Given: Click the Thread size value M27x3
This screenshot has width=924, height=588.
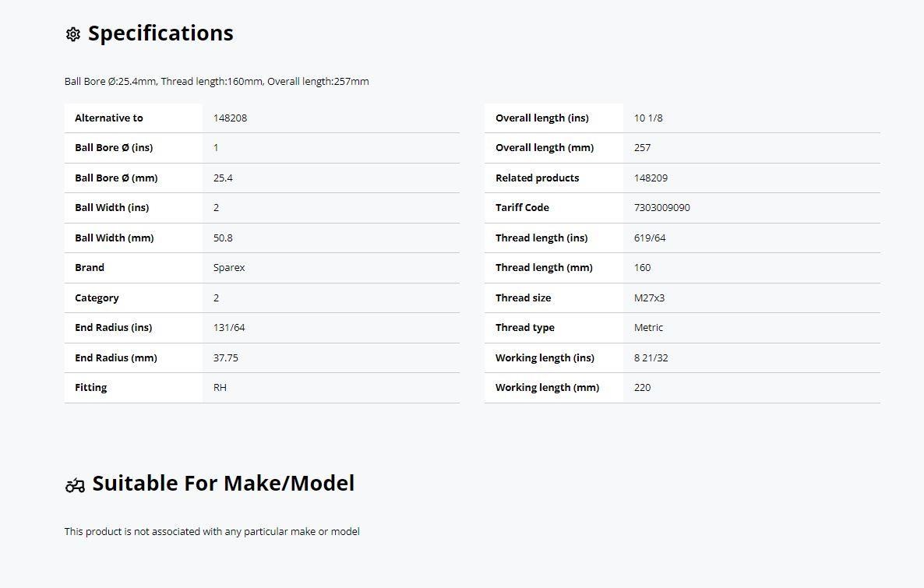Looking at the screenshot, I should click(649, 298).
